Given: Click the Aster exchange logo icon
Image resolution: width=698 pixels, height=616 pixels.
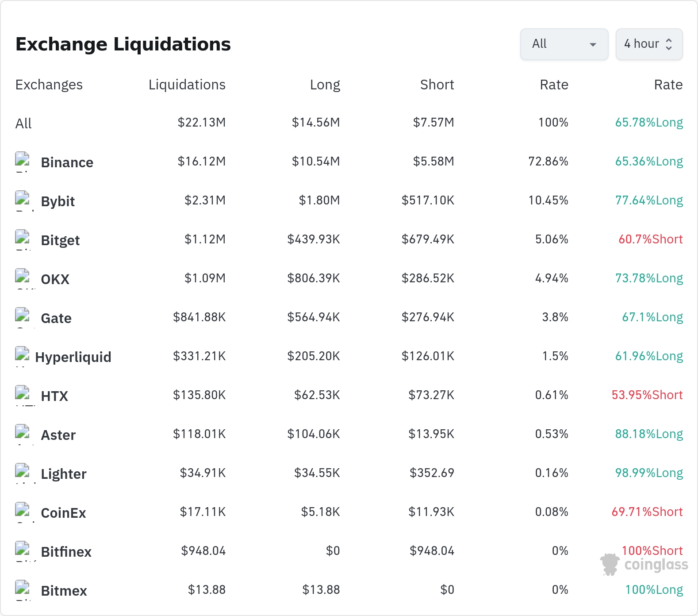Looking at the screenshot, I should click(22, 434).
